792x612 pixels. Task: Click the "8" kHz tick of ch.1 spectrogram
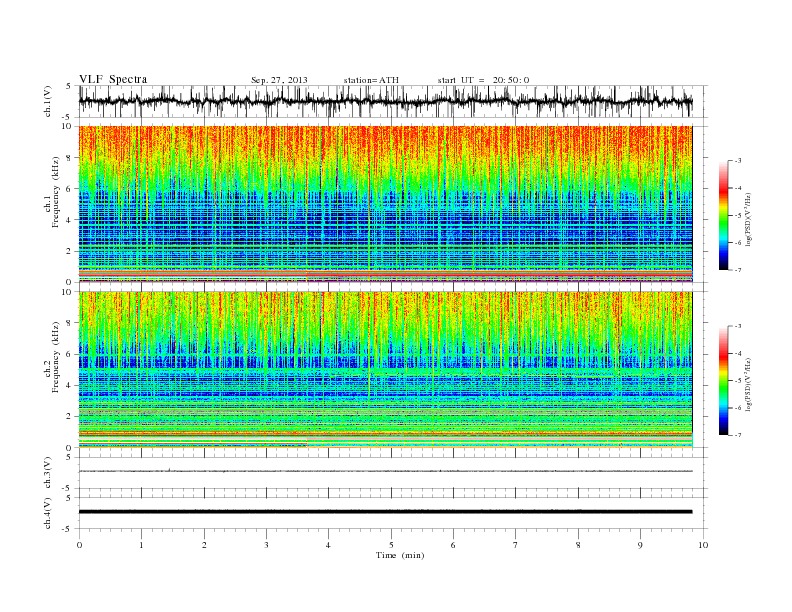(70, 158)
